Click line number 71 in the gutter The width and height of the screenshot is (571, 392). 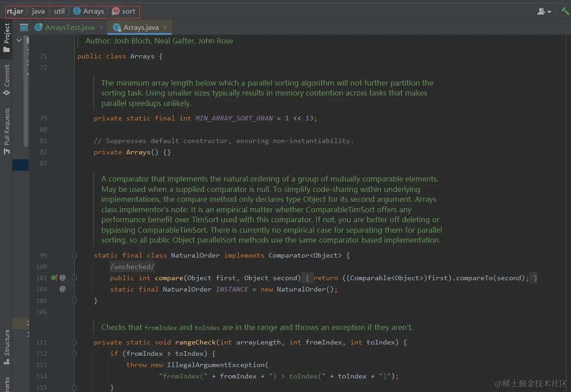coord(43,57)
